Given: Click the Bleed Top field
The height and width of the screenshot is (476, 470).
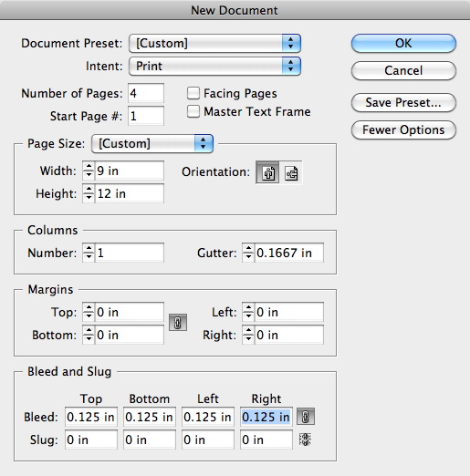Looking at the screenshot, I should [91, 417].
